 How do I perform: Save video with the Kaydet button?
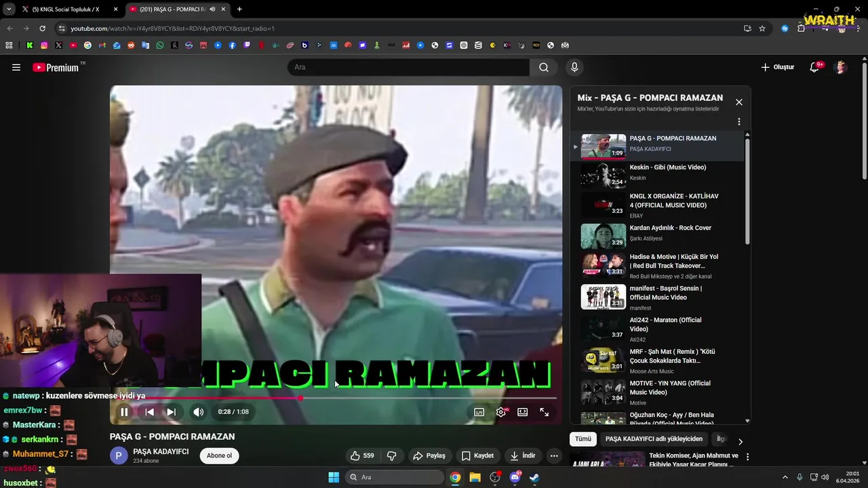[477, 455]
